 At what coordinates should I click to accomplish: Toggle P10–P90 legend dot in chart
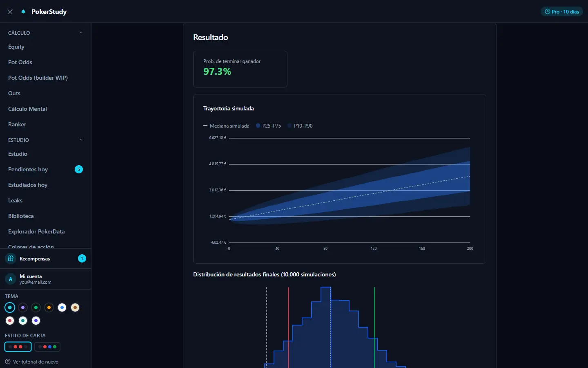click(290, 126)
